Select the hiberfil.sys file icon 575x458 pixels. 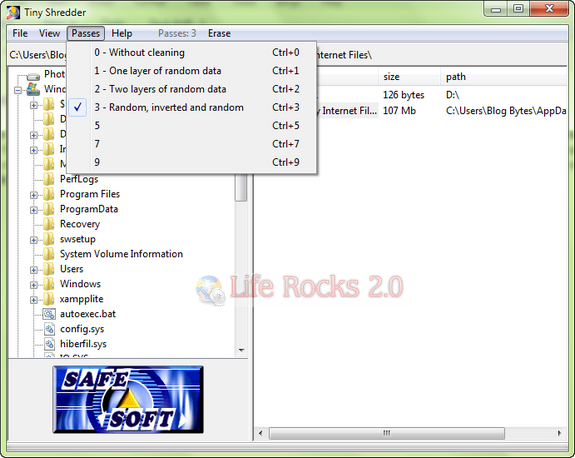(x=49, y=344)
